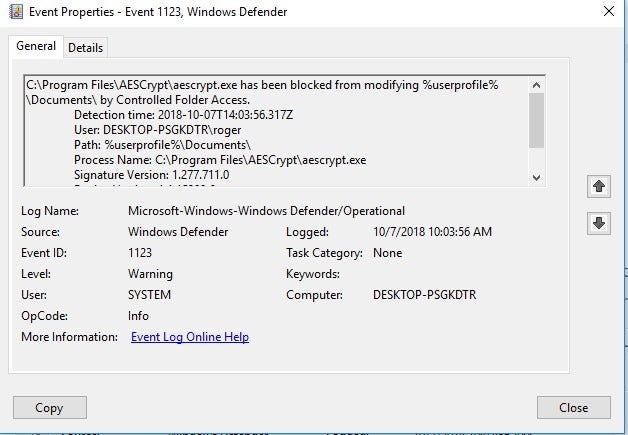Copy the event details to clipboard
This screenshot has width=628, height=435.
pyautogui.click(x=50, y=407)
